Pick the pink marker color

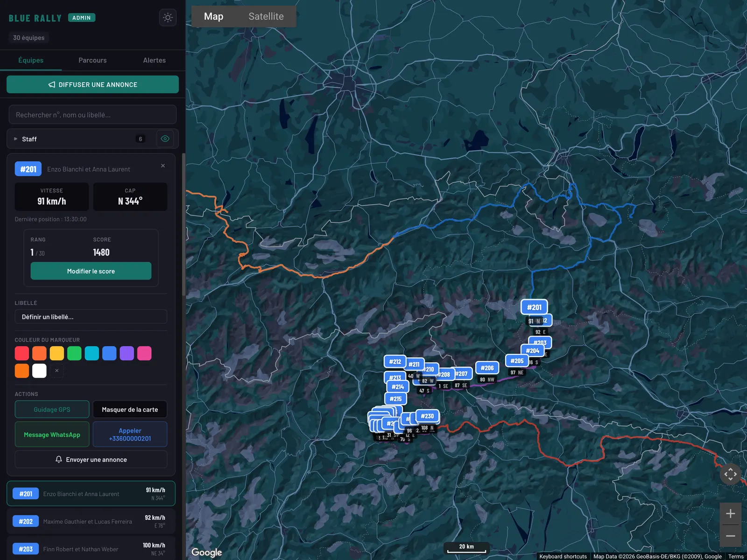coord(144,353)
